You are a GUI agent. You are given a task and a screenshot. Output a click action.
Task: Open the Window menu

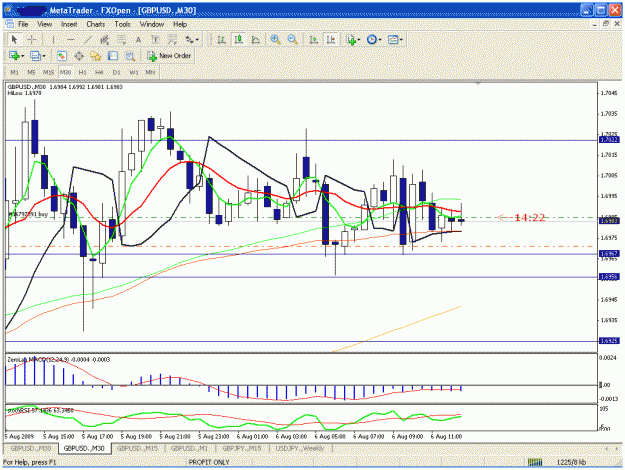pos(152,24)
